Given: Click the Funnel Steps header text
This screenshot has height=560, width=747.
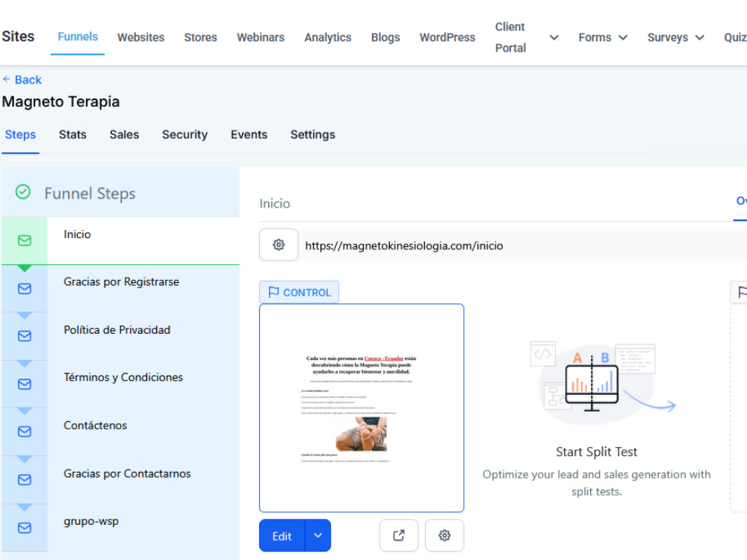Looking at the screenshot, I should coord(90,193).
